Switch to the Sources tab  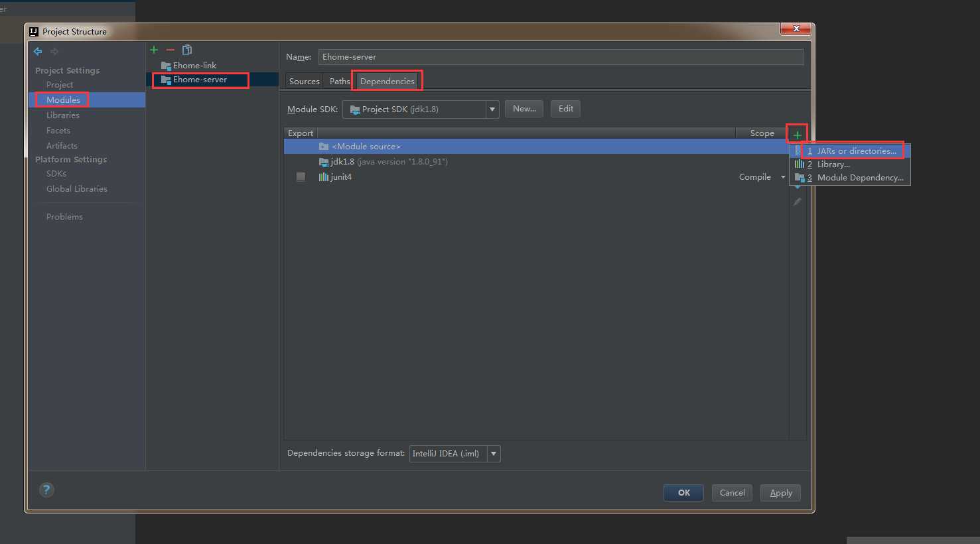(305, 82)
